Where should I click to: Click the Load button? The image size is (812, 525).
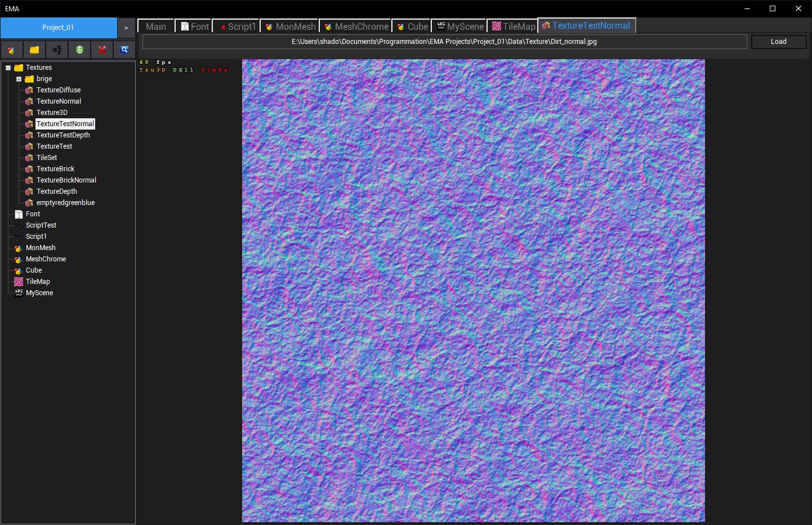[x=779, y=42]
